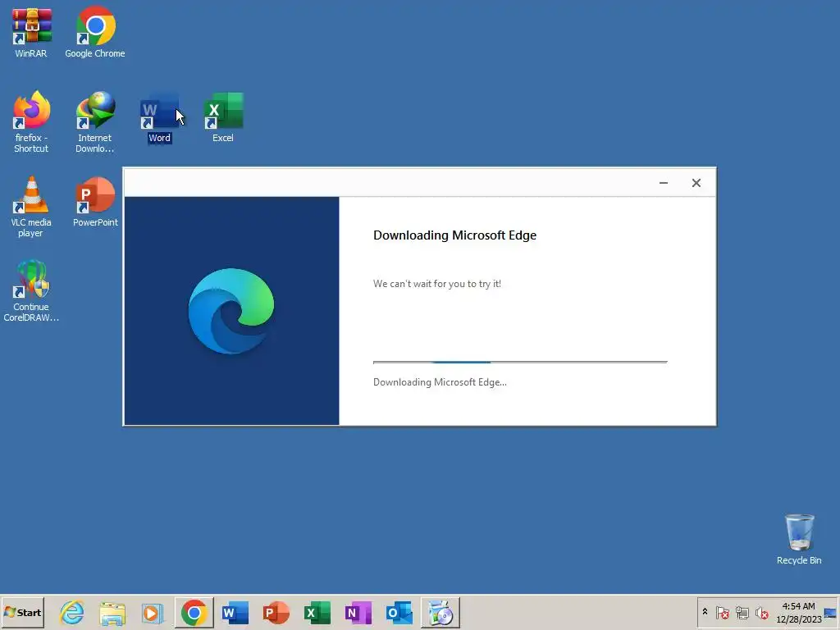
Task: Select the Word desktop shortcut
Action: click(159, 118)
